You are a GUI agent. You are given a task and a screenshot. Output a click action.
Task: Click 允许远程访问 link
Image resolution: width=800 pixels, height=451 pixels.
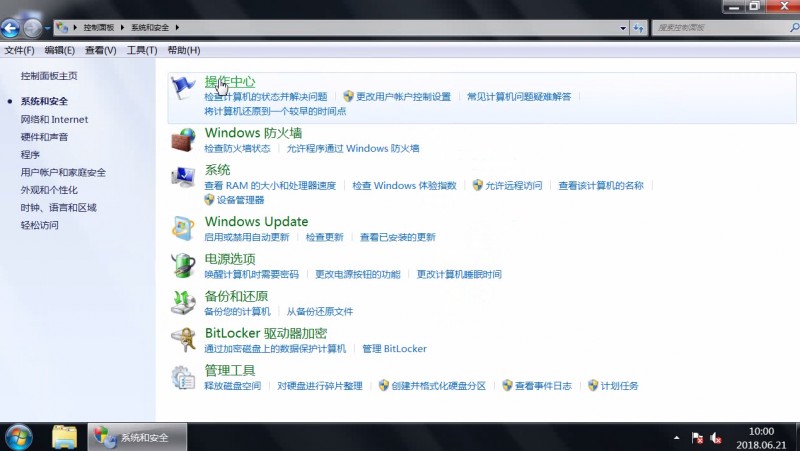pyautogui.click(x=513, y=186)
